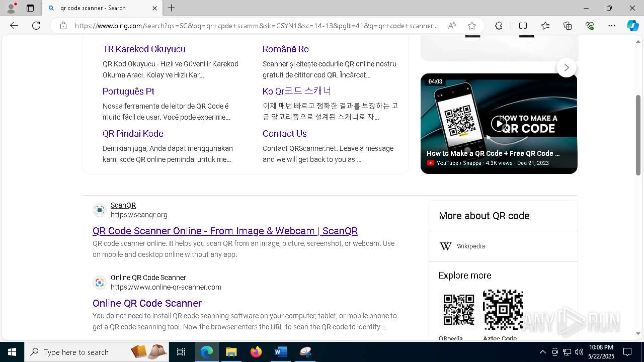This screenshot has height=362, width=644.
Task: Open TR Karekod Okuyucu link
Action: click(x=144, y=49)
